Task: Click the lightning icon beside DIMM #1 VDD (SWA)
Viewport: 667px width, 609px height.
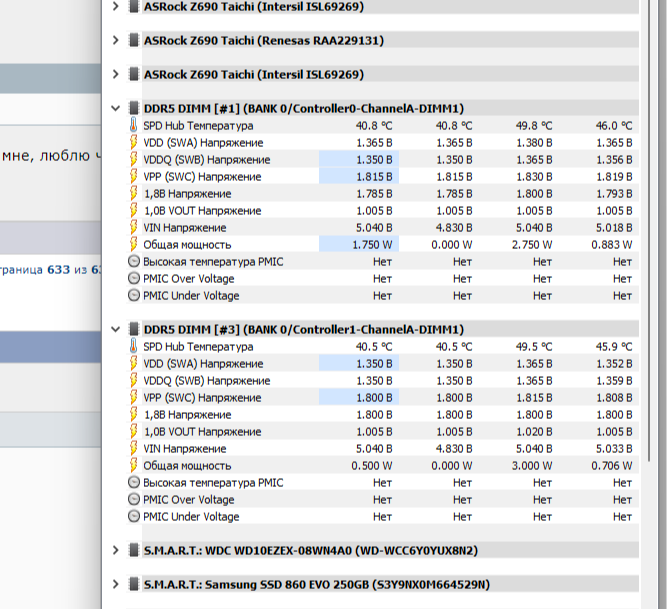Action: coord(134,142)
